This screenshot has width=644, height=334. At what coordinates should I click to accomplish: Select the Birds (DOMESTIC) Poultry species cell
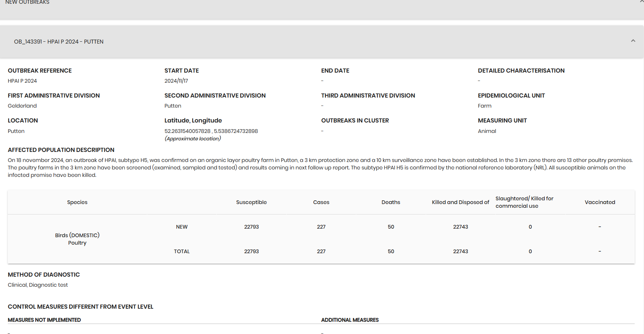tap(77, 239)
